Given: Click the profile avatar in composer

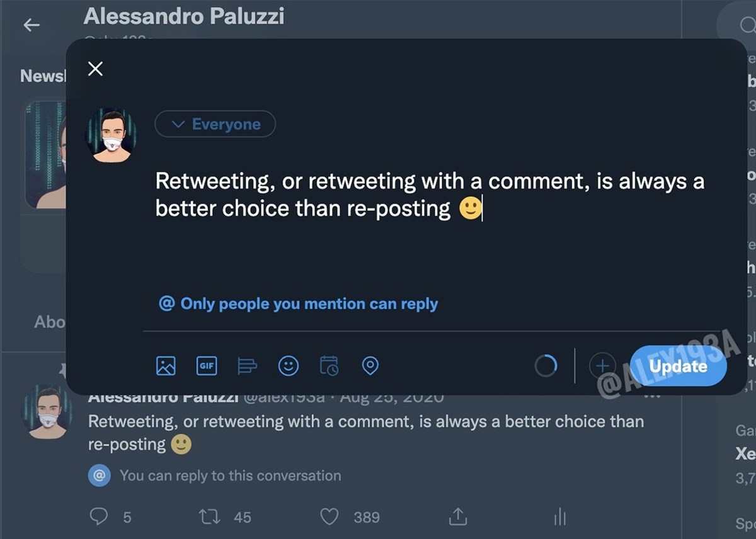Looking at the screenshot, I should pos(111,135).
